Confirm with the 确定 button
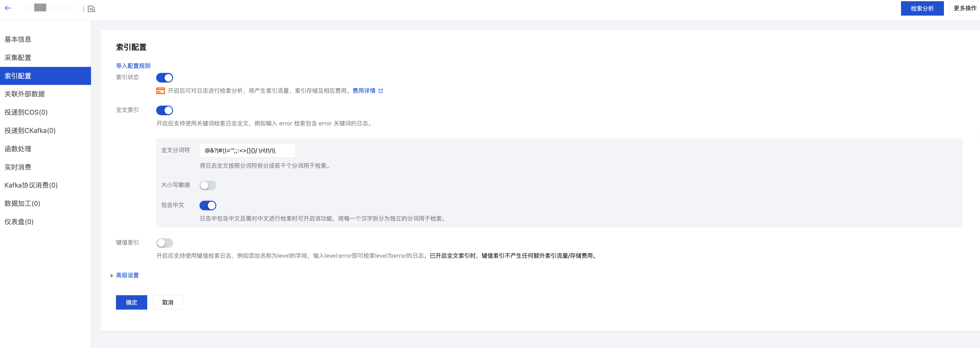 tap(131, 302)
